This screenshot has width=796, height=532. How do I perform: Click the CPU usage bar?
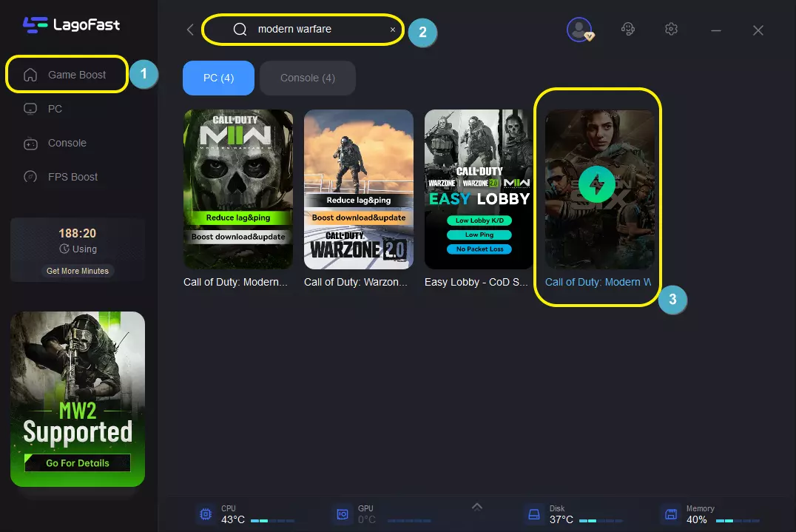273,521
